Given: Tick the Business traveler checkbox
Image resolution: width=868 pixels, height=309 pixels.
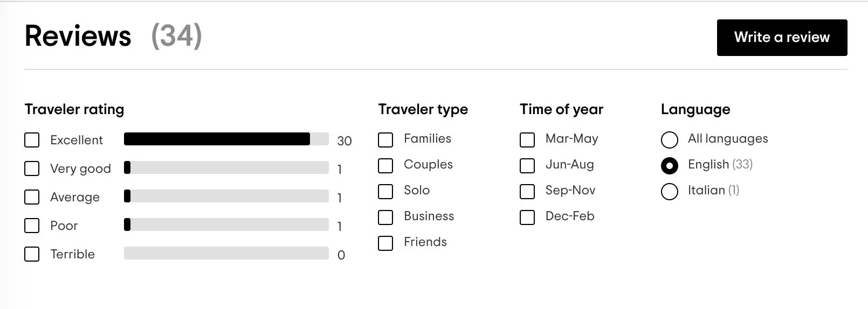Looking at the screenshot, I should pos(385,217).
